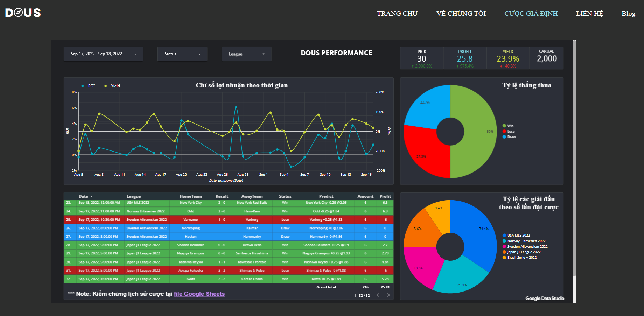The width and height of the screenshot is (644, 316).
Task: Select the CƯỢC GIẢ ĐỊNH menu item
Action: (531, 13)
